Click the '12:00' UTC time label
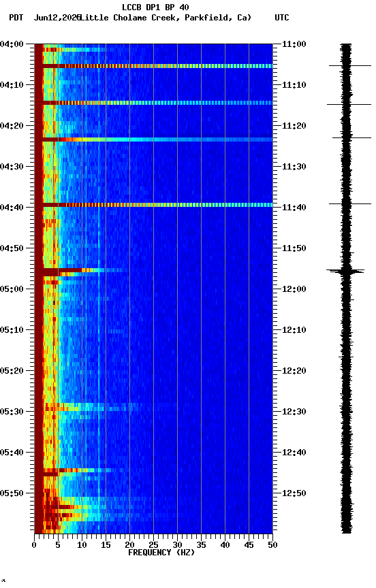The width and height of the screenshot is (376, 588). click(x=294, y=289)
